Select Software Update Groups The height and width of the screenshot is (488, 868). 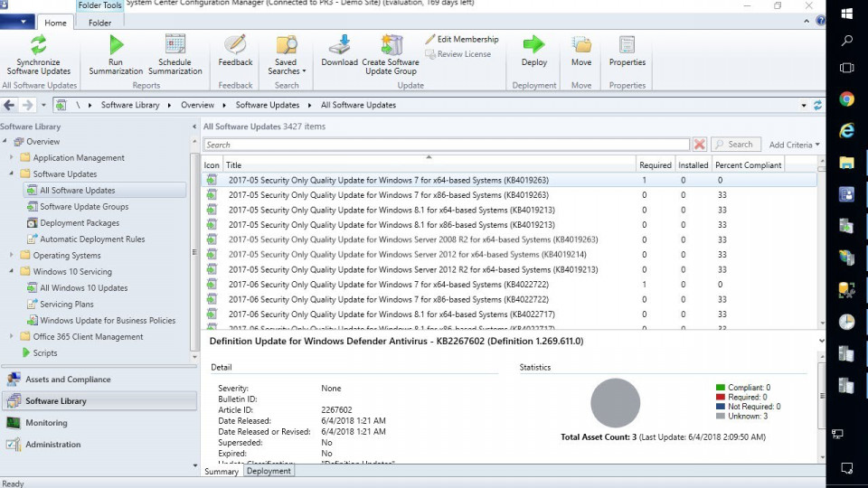84,206
